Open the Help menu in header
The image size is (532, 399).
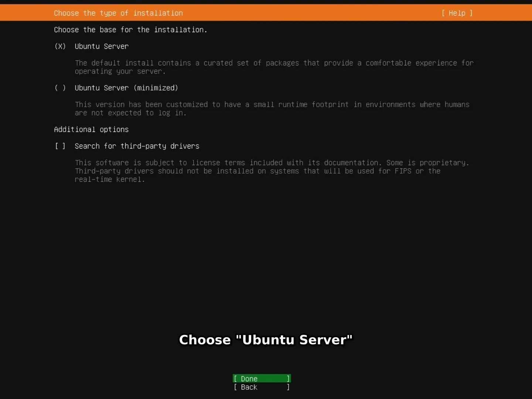[457, 13]
